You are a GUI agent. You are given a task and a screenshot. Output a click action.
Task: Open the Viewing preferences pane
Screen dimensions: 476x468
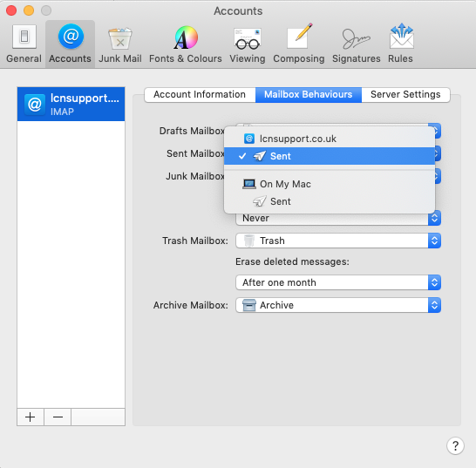point(248,44)
